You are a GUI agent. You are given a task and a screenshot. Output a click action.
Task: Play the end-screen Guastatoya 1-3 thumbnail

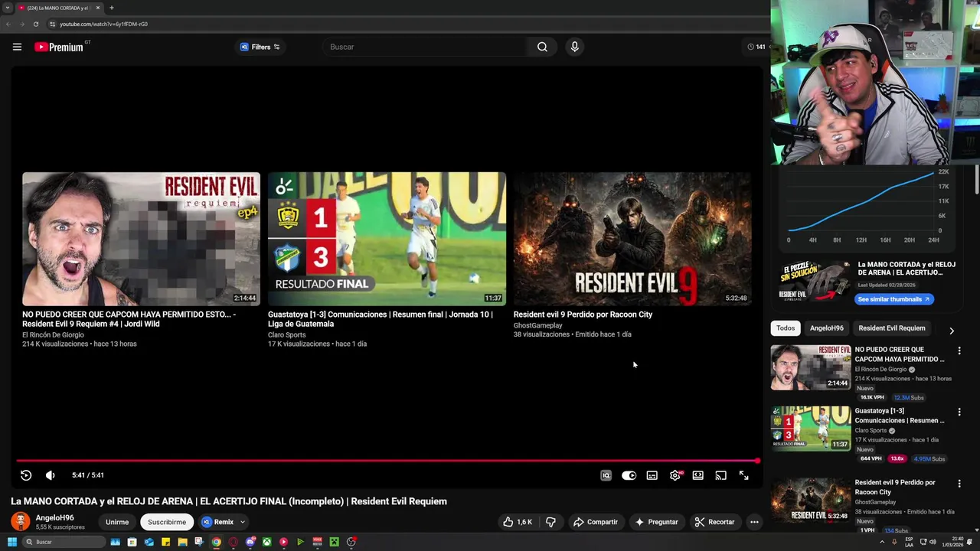click(x=387, y=239)
